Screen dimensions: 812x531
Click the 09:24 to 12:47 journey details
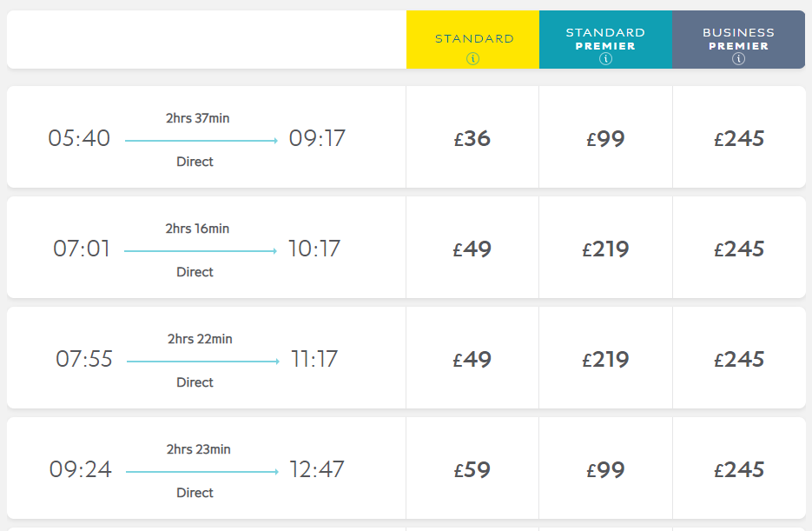point(197,469)
